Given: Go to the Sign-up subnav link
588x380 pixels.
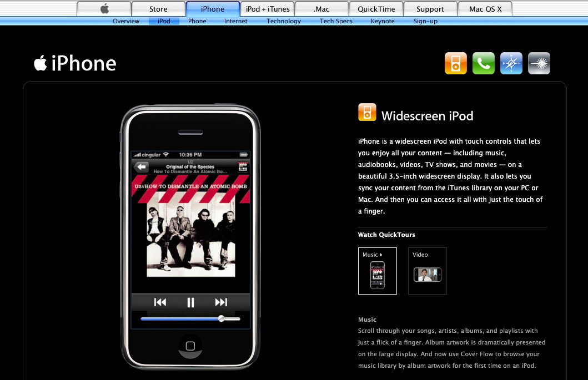Looking at the screenshot, I should [x=425, y=21].
